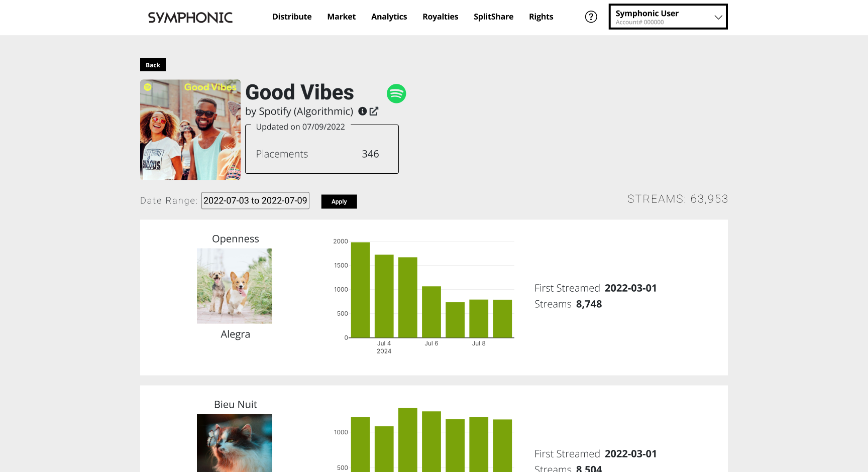Image resolution: width=868 pixels, height=472 pixels.
Task: Click the Jul 8 axis label
Action: point(479,343)
